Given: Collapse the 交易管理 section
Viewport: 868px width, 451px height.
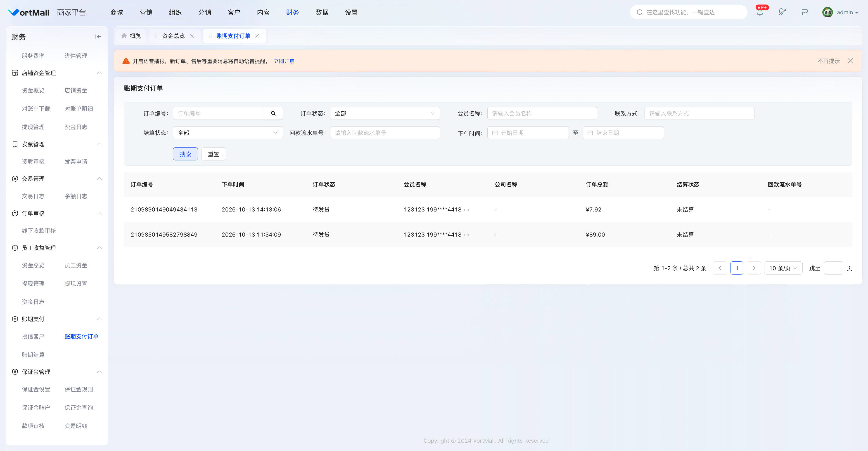Looking at the screenshot, I should [100, 179].
